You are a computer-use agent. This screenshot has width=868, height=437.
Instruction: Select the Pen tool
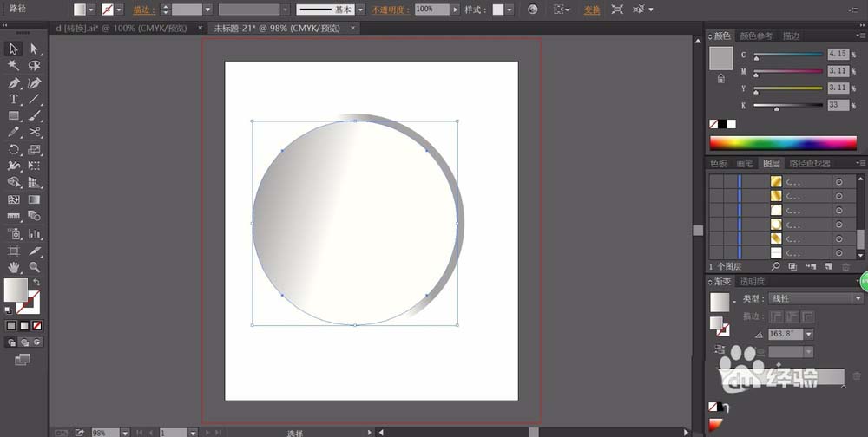pos(13,83)
